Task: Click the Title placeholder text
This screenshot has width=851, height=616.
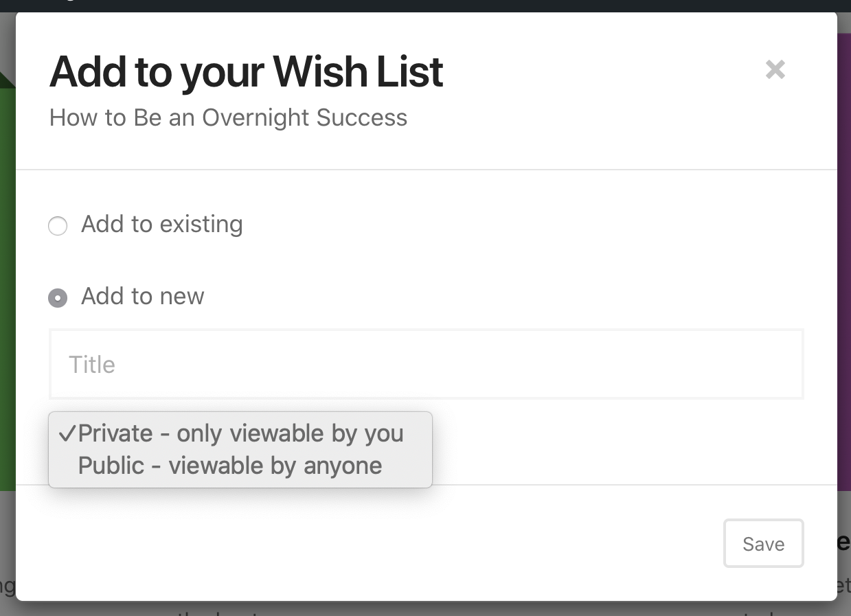Action: 91,364
